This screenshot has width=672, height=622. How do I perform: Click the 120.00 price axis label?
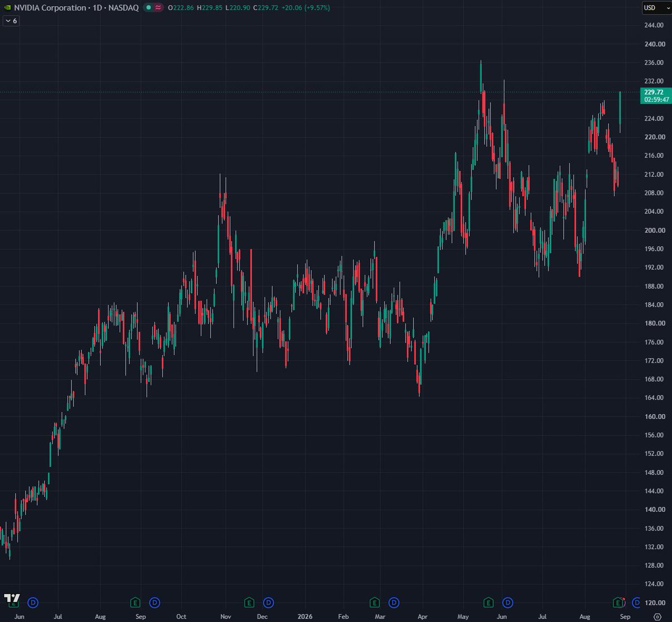click(x=655, y=602)
